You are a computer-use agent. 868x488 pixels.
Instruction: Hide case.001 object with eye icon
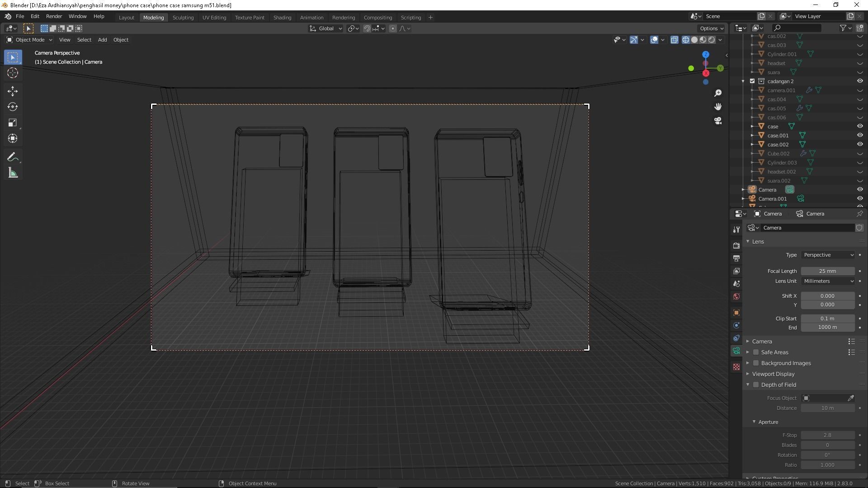(x=859, y=135)
